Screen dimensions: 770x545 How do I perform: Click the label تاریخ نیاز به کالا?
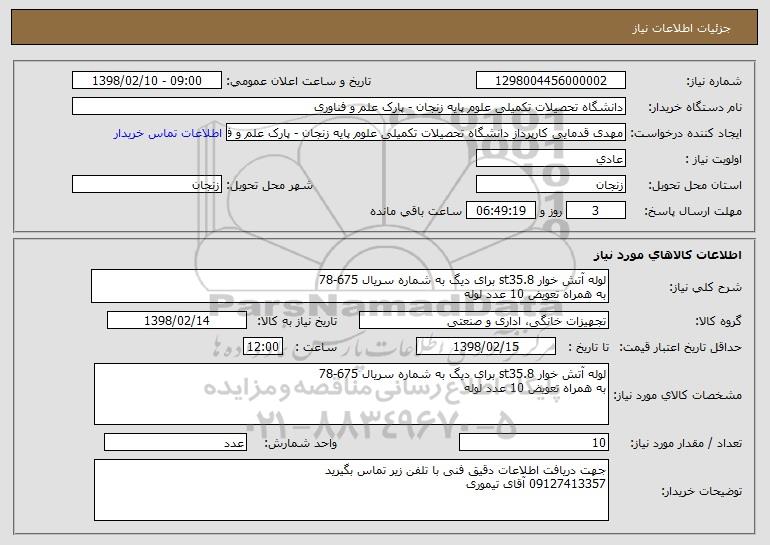click(x=297, y=322)
